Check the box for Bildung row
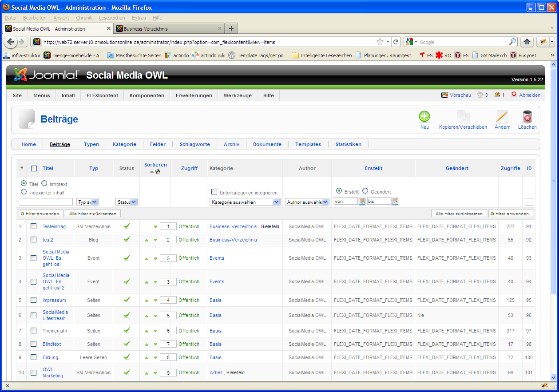Screen dimensions: 559x392 tap(33, 357)
